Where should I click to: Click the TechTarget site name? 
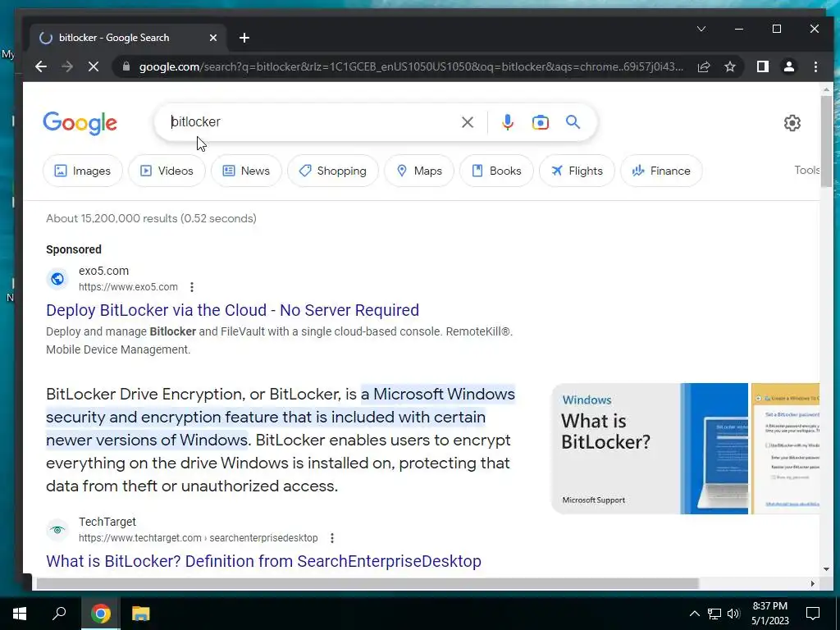[x=107, y=522]
